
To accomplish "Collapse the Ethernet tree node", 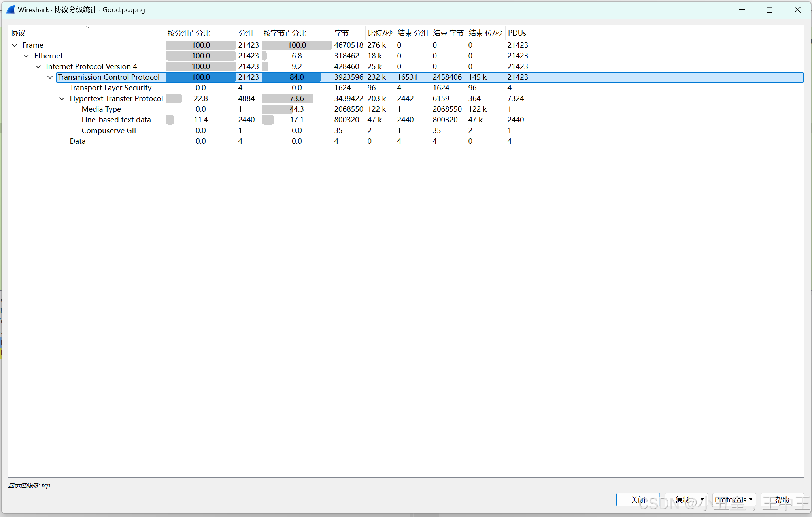I will (26, 56).
